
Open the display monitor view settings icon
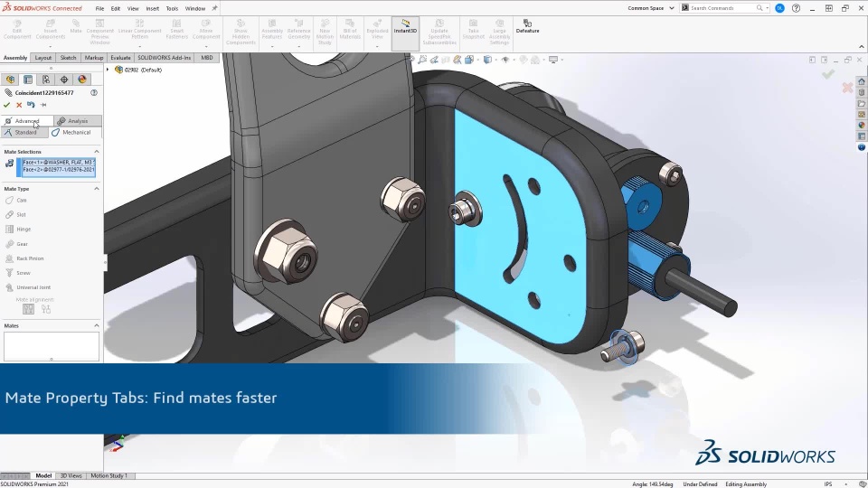coord(552,60)
